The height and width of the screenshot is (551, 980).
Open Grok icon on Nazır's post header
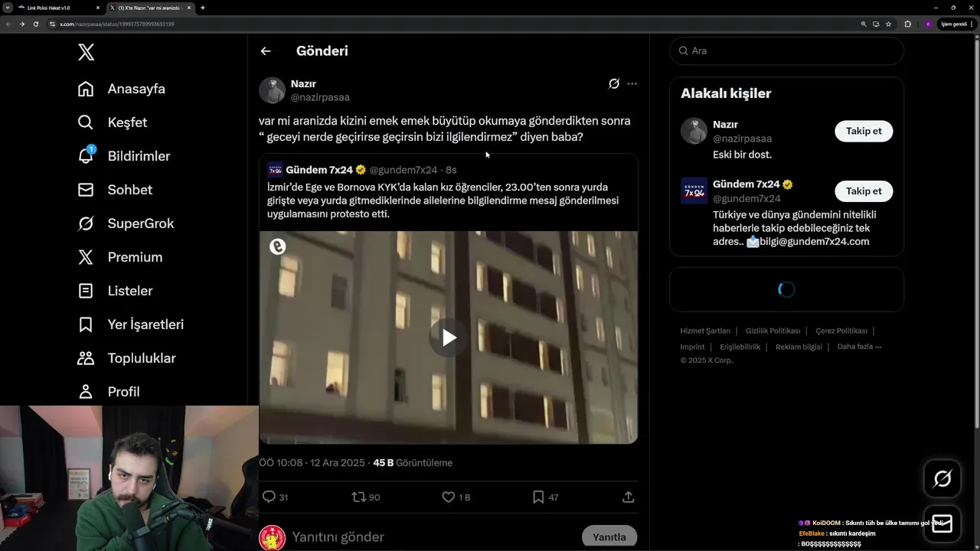(x=613, y=83)
